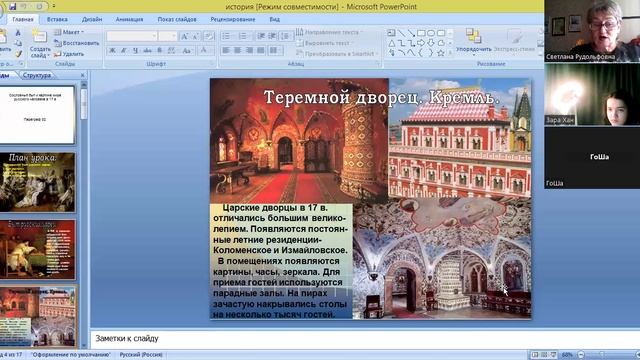Click the Создать слайд button
This screenshot has width=640, height=360.
[x=40, y=44]
